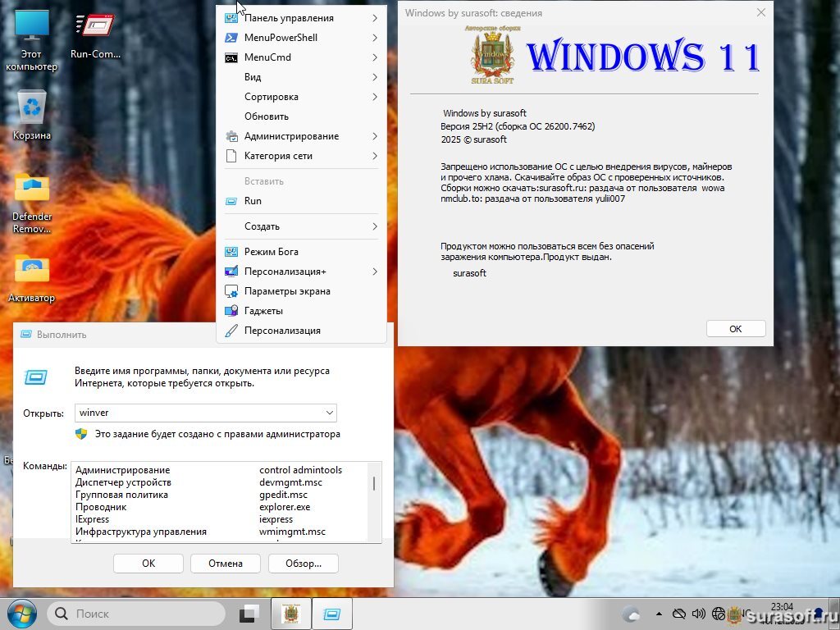The height and width of the screenshot is (630, 840).
Task: Expand the Сортировка submenu arrow
Action: point(374,97)
